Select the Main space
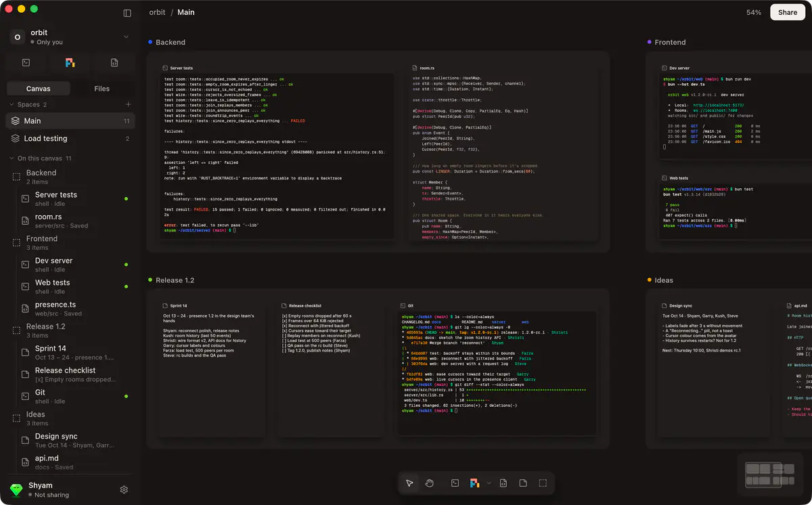812x505 pixels. (x=70, y=121)
